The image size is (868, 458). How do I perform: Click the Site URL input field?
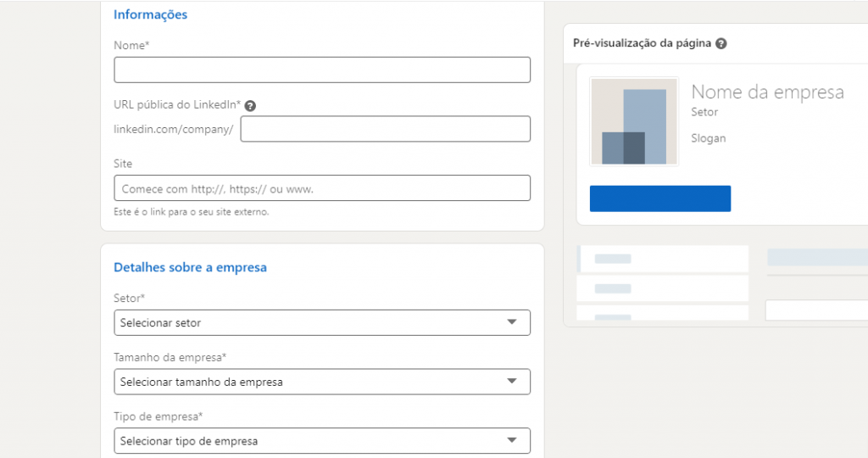(322, 188)
